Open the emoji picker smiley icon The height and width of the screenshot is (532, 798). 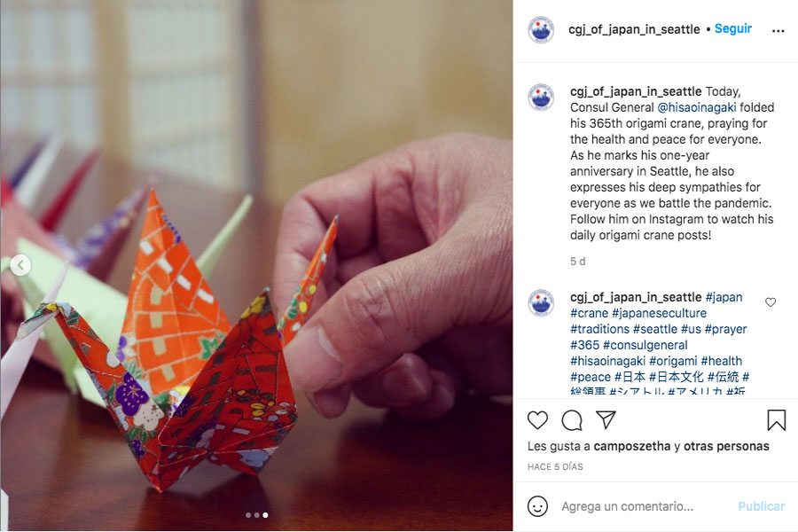(x=537, y=506)
